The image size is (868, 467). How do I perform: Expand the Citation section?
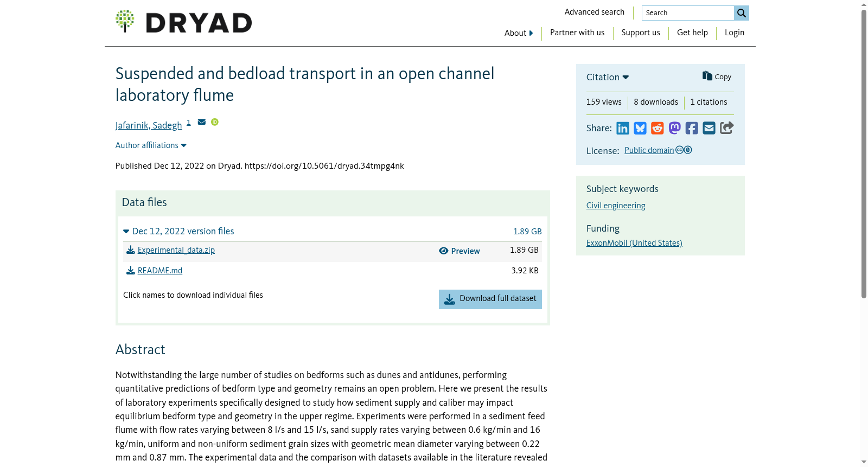[x=608, y=77]
